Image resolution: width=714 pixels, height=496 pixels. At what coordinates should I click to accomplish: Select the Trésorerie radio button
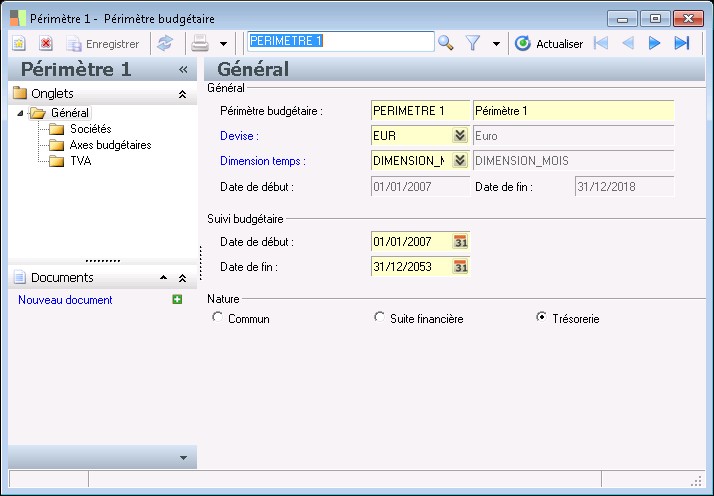(541, 317)
